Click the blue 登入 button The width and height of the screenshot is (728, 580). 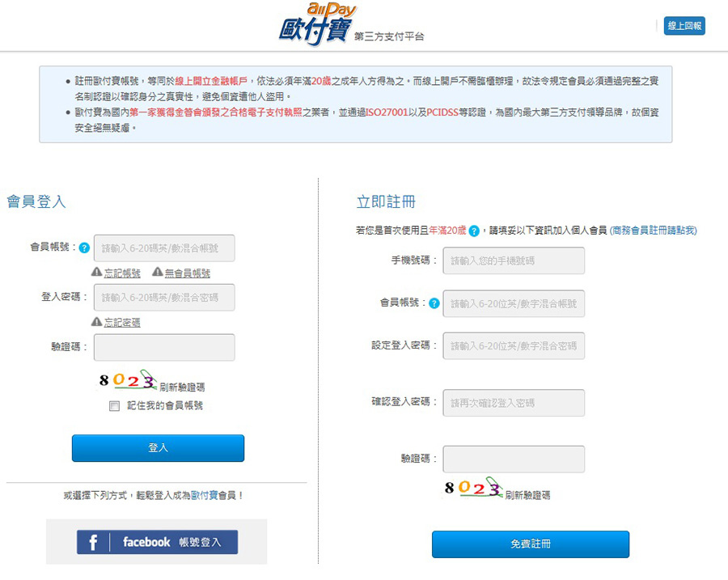158,448
